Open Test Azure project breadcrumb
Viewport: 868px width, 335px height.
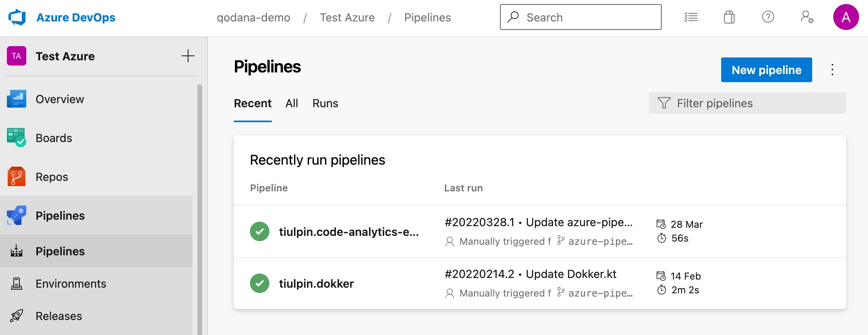(x=347, y=17)
